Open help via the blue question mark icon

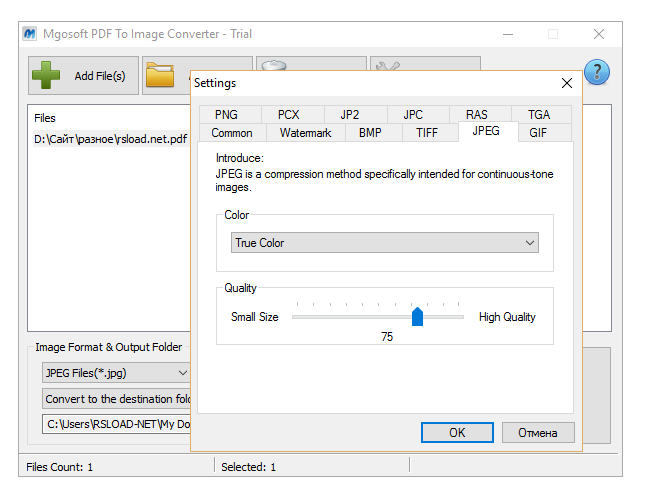[597, 72]
